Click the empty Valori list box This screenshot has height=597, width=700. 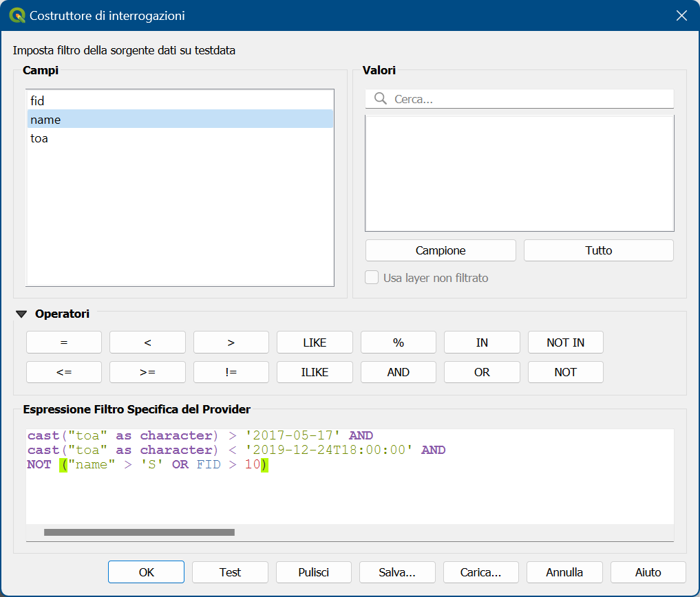(x=519, y=173)
